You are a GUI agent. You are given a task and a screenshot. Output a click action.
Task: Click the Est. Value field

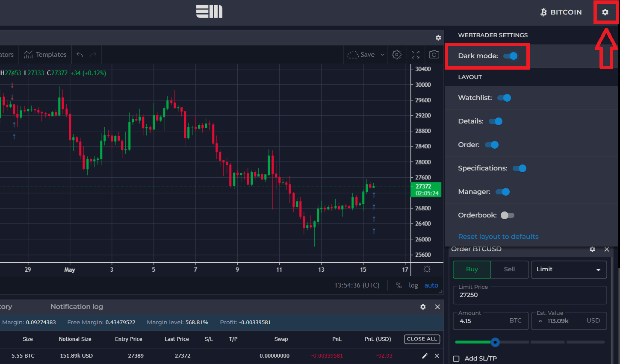tap(569, 321)
